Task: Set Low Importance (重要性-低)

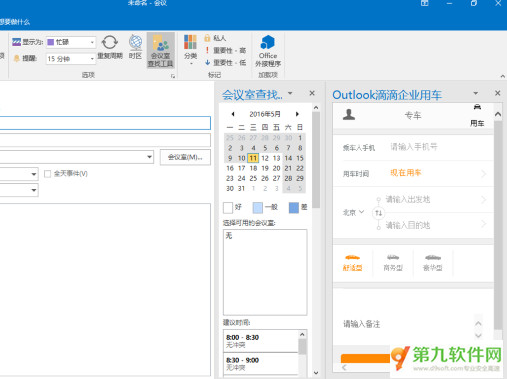Action: [225, 62]
